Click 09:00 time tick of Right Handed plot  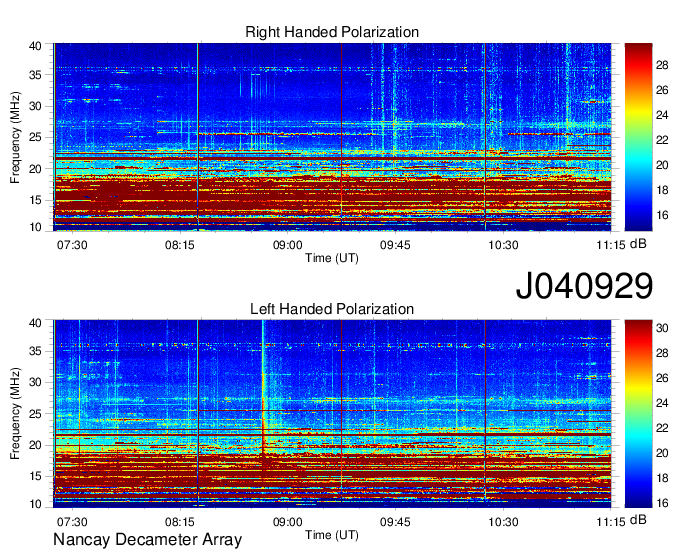(x=288, y=245)
